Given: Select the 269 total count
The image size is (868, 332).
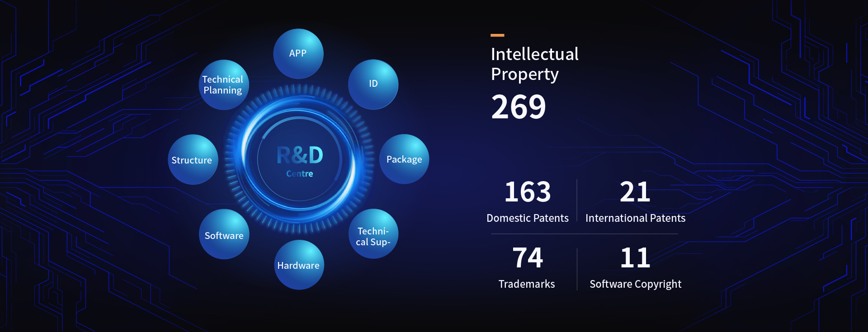Looking at the screenshot, I should pos(519,108).
